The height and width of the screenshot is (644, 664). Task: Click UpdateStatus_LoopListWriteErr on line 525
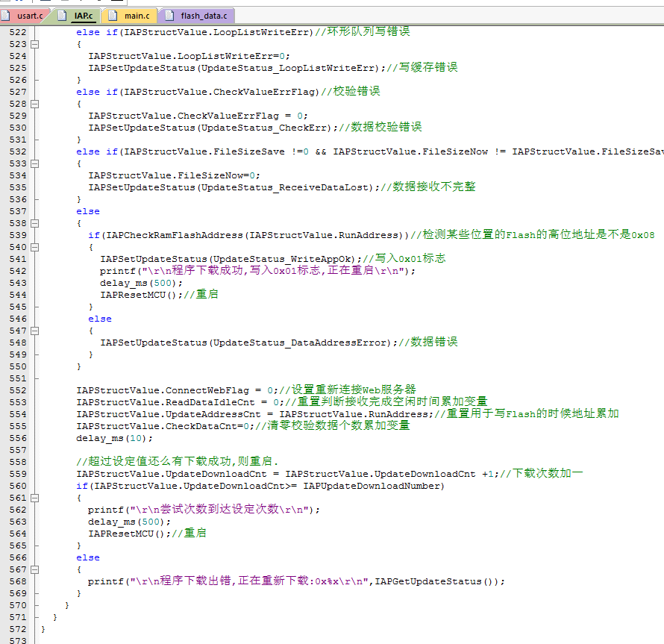pyautogui.click(x=287, y=68)
